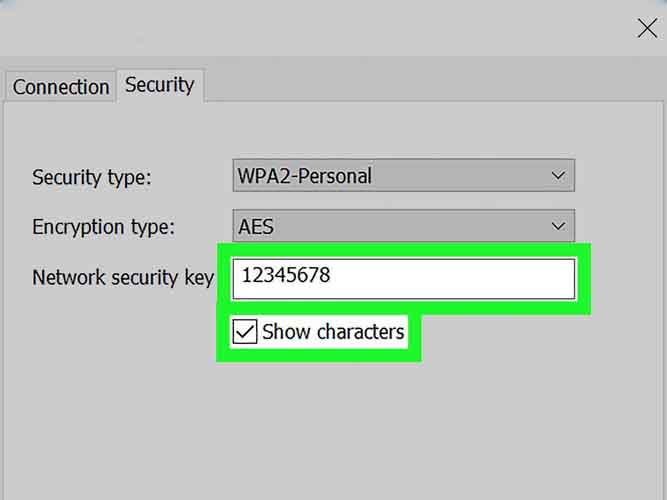The height and width of the screenshot is (500, 667).
Task: Click the checkmark beside Show characters
Action: [244, 332]
